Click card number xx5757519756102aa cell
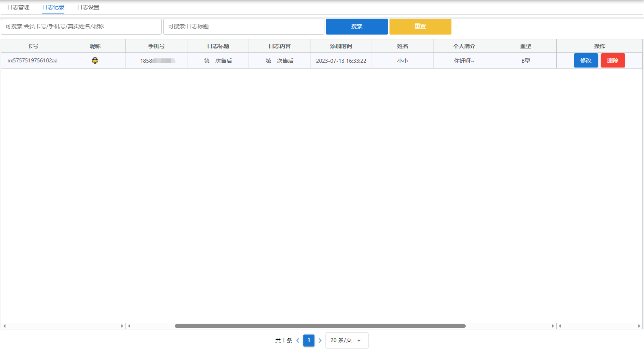This screenshot has height=352, width=644. point(33,61)
